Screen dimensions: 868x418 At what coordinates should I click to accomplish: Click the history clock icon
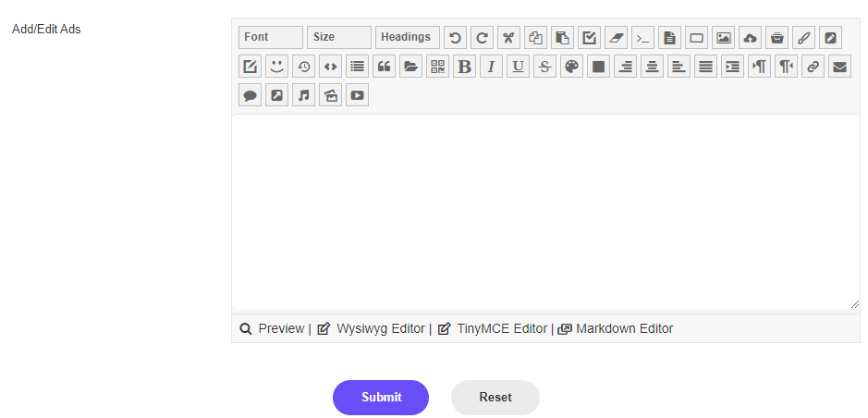(304, 67)
